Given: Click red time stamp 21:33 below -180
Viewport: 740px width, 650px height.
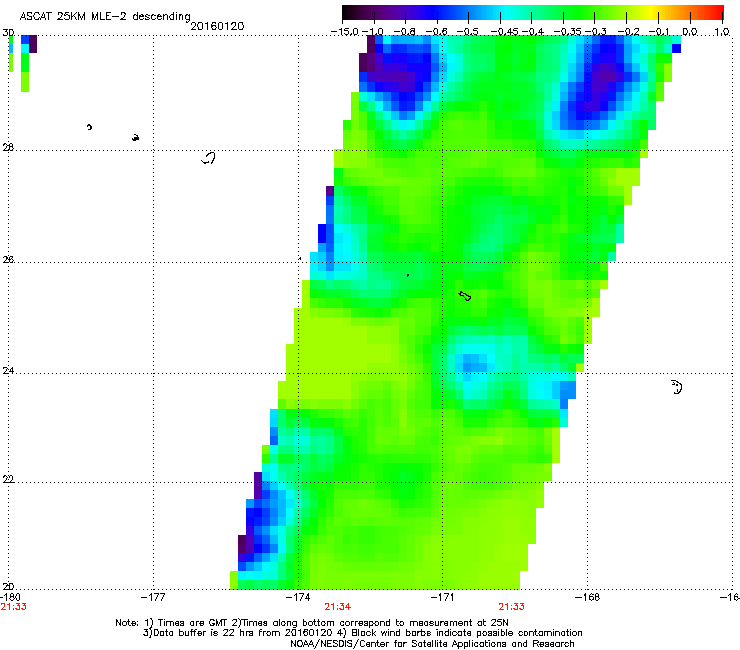Looking at the screenshot, I should click(x=13, y=607).
